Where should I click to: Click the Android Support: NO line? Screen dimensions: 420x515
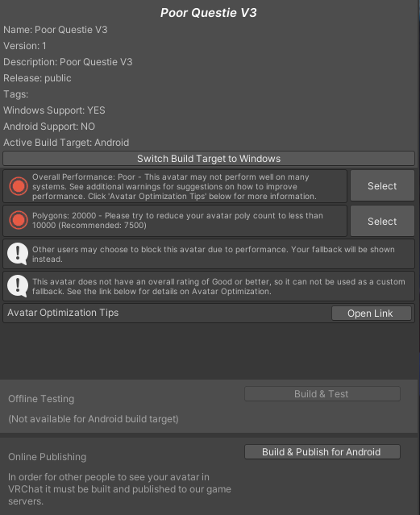[x=49, y=127]
